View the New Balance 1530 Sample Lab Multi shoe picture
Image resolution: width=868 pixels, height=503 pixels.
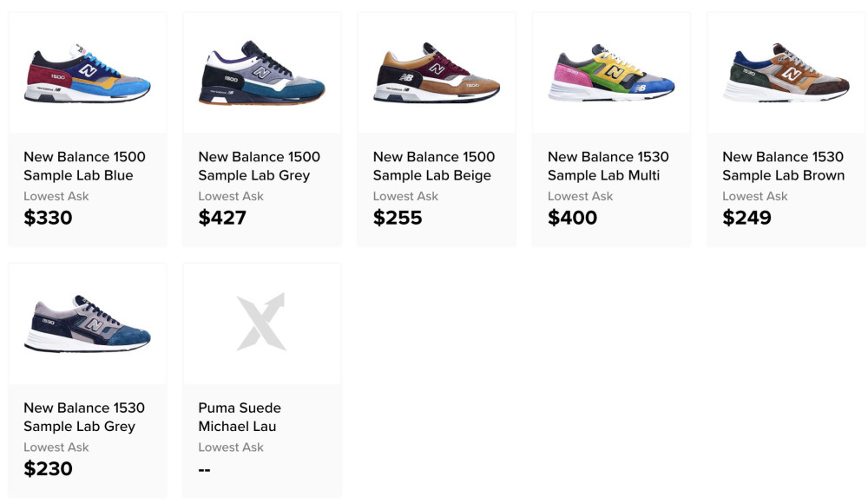point(611,73)
